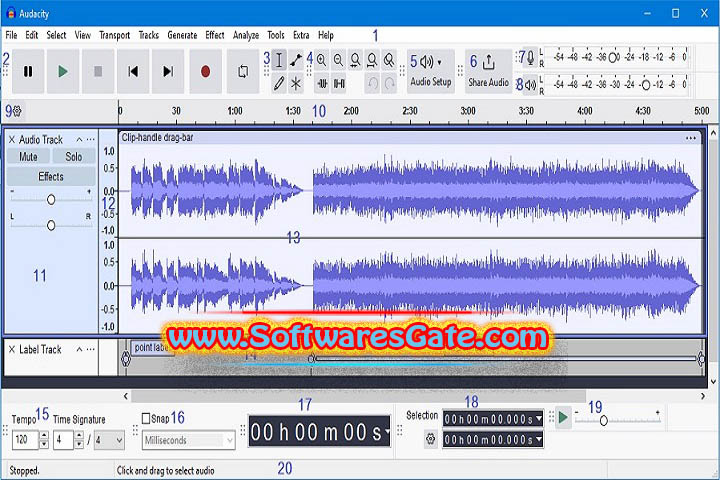Collapse the Label Track with caret
The width and height of the screenshot is (720, 480).
pos(79,350)
